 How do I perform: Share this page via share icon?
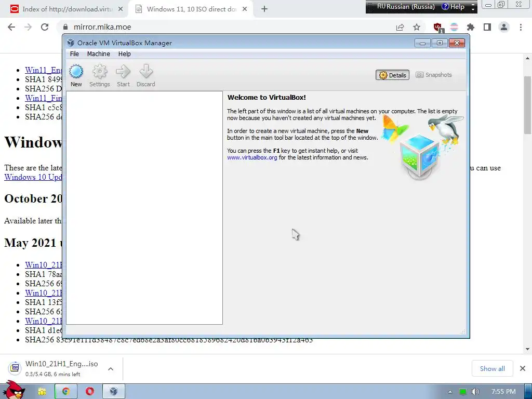(x=400, y=27)
